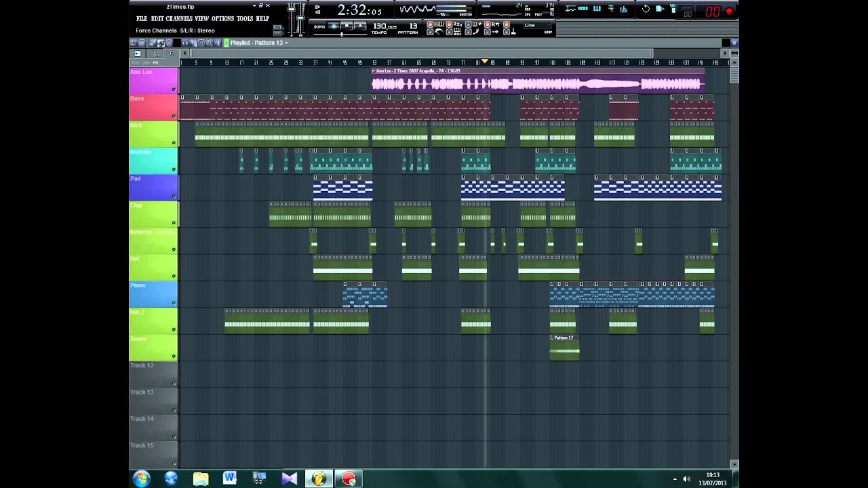The height and width of the screenshot is (488, 868).
Task: Click the transport Record button
Action: [359, 26]
